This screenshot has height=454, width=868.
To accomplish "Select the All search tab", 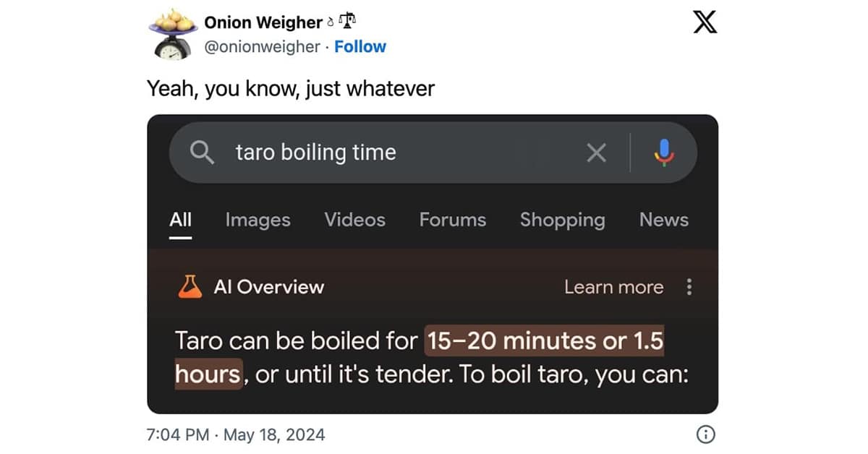I will point(181,220).
